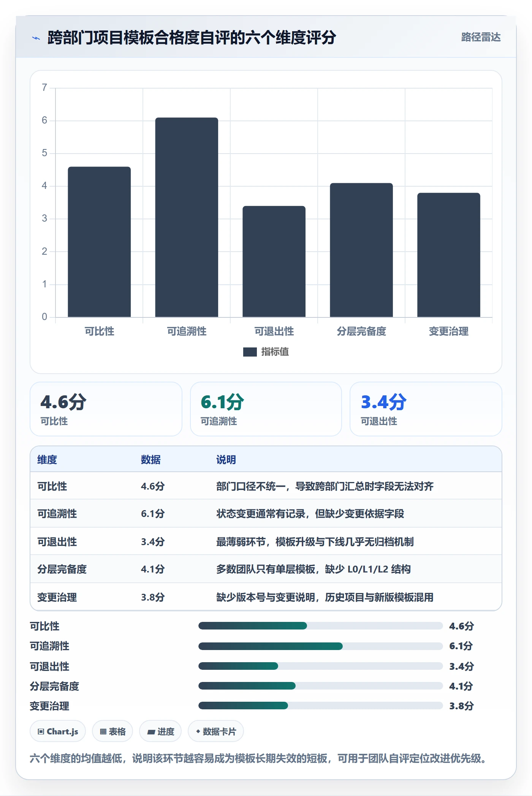This screenshot has width=532, height=796.
Task: Click the 可比性 progress bar
Action: (x=321, y=626)
